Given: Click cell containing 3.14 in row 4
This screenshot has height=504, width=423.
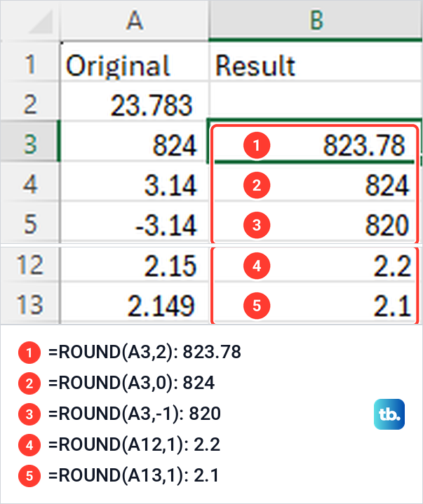Looking at the screenshot, I should pyautogui.click(x=135, y=182).
